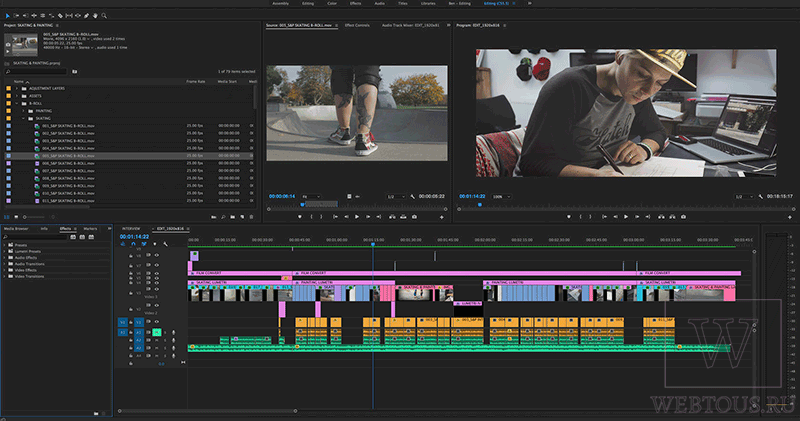The height and width of the screenshot is (421, 800).
Task: Export frame from Source monitor camera icon
Action: point(414,217)
